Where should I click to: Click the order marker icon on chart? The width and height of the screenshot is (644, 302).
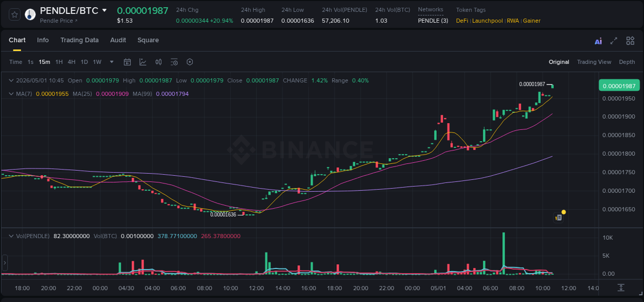(x=558, y=217)
